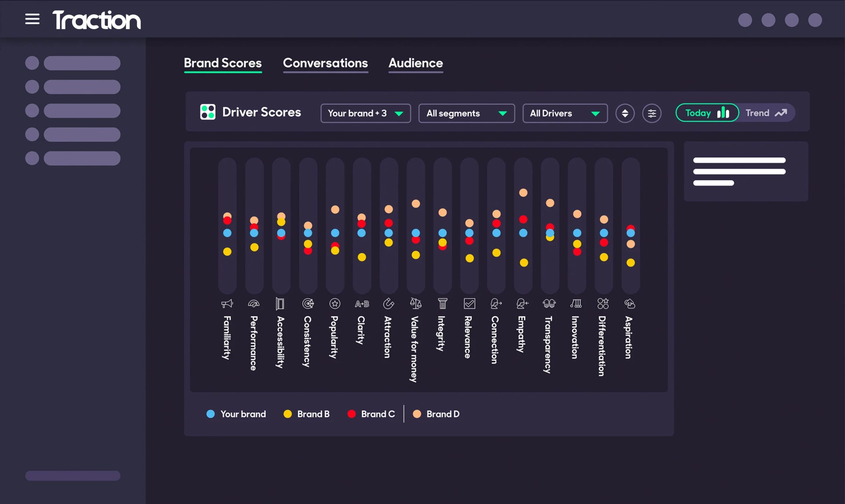Click Brand D legend color swatch
Image resolution: width=845 pixels, height=504 pixels.
click(417, 414)
